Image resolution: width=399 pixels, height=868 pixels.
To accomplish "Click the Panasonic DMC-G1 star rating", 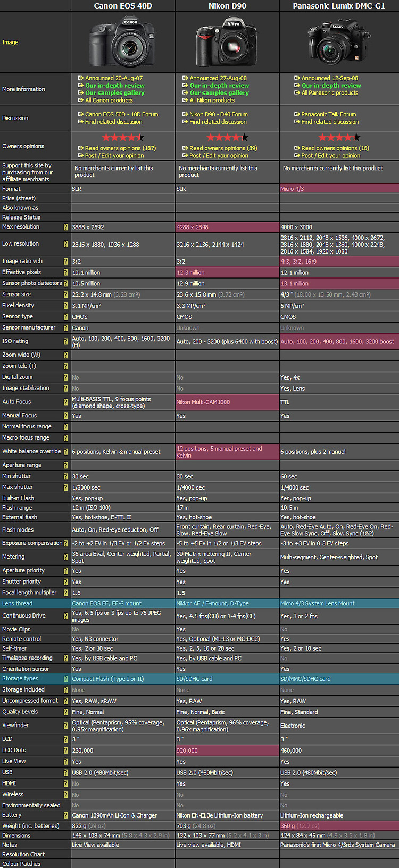I will [x=339, y=138].
